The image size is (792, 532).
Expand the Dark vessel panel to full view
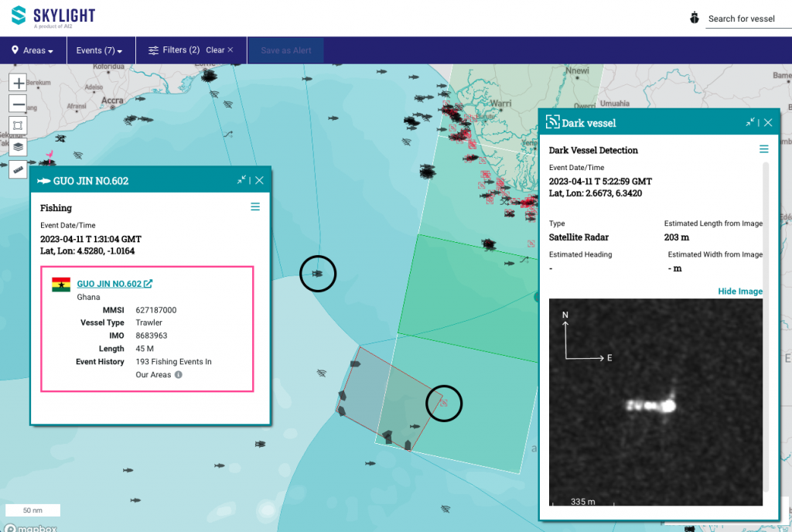click(749, 122)
